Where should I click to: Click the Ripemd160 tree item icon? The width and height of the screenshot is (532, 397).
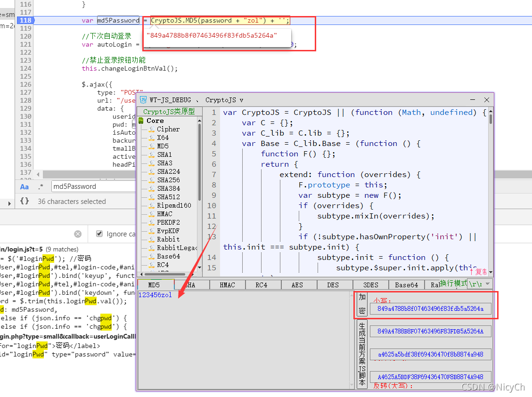tap(152, 205)
